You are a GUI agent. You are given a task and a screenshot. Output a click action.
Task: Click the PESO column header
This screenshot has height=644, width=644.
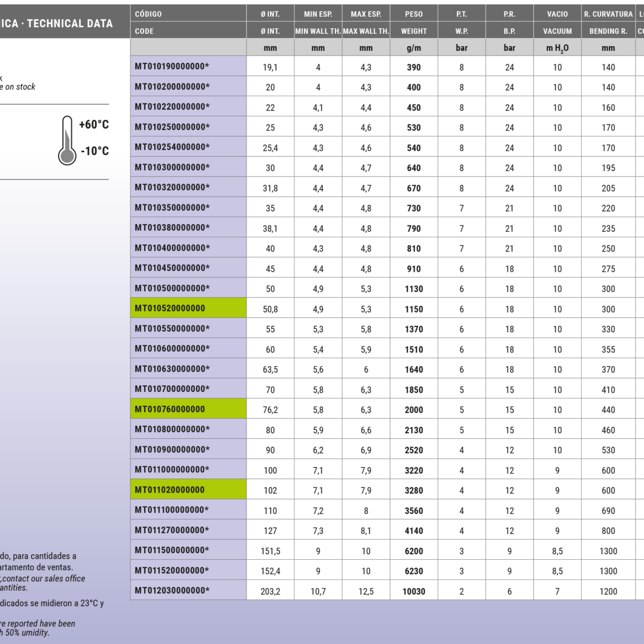(x=414, y=14)
